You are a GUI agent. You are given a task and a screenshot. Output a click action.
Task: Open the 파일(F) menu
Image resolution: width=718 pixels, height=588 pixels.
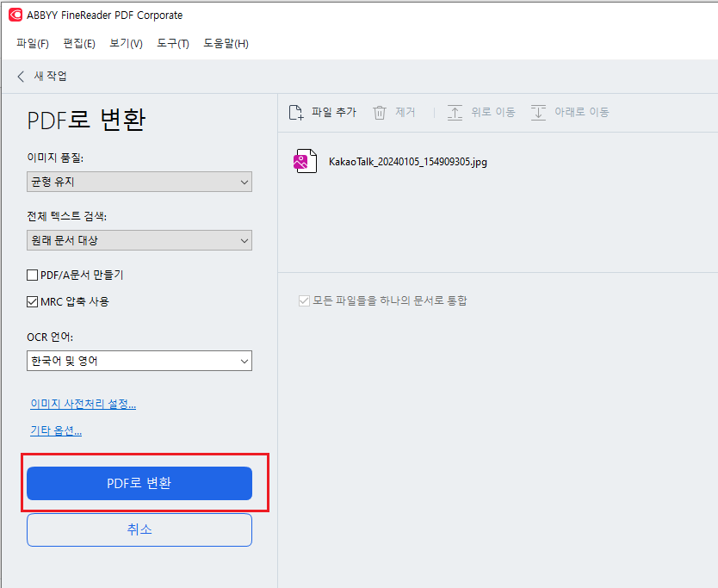[33, 44]
